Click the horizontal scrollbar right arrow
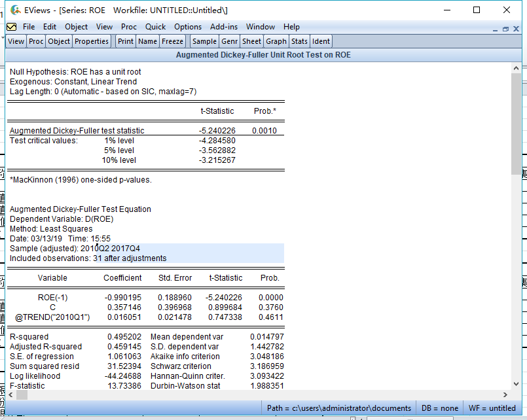The height and width of the screenshot is (420, 527). coord(505,395)
